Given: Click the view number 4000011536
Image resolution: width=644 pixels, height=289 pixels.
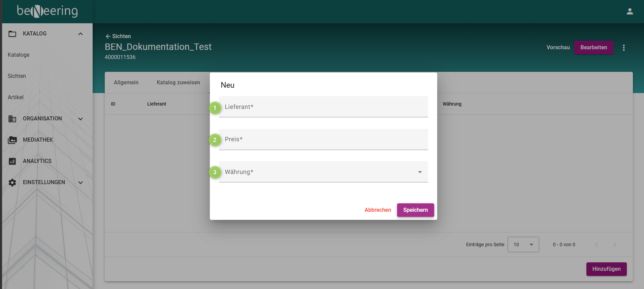Looking at the screenshot, I should pos(120,57).
